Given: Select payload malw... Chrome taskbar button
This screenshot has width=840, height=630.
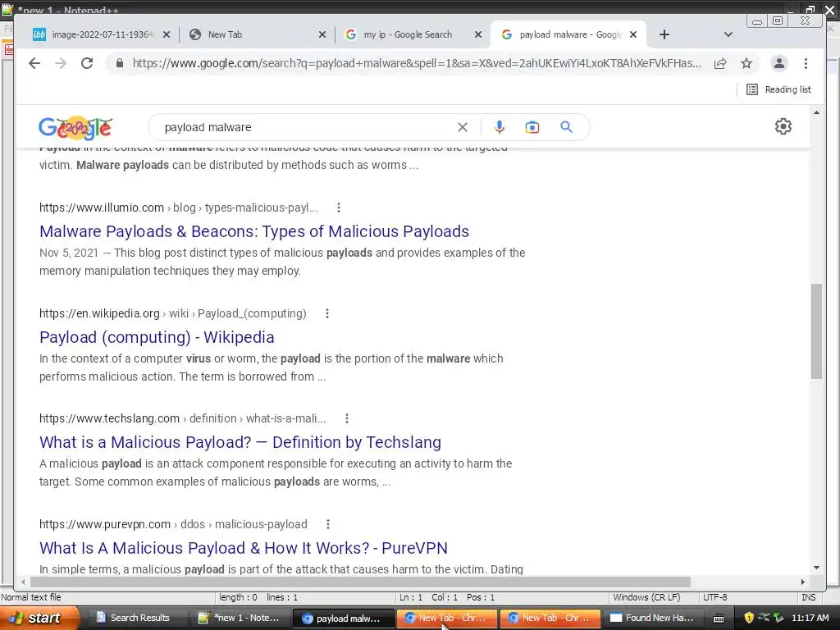Looking at the screenshot, I should point(343,619).
